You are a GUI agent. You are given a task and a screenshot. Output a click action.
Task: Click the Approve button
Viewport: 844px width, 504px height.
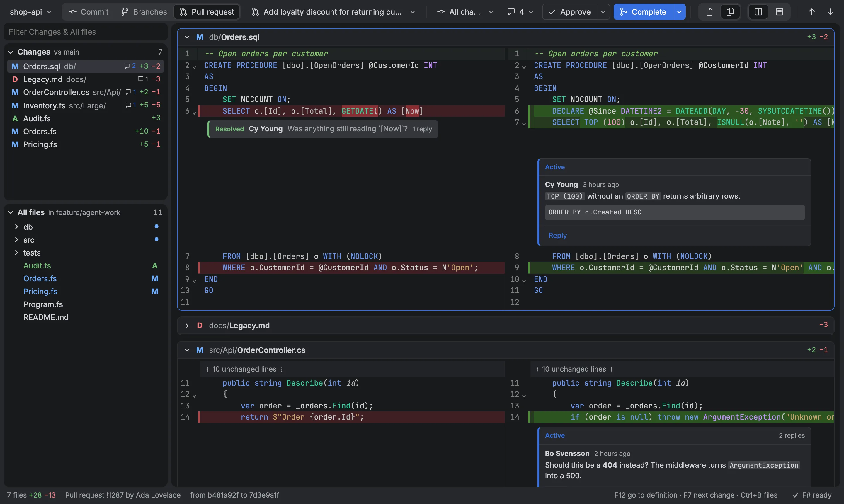click(x=570, y=12)
